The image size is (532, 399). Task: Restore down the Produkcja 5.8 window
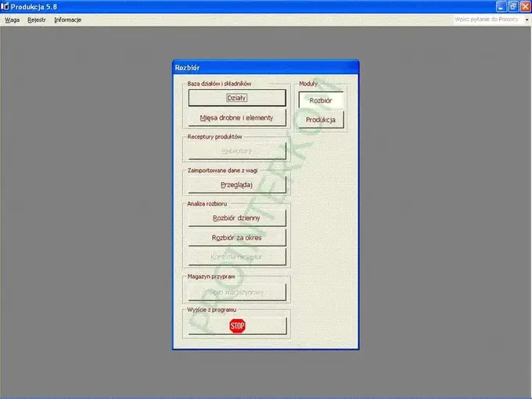pyautogui.click(x=513, y=6)
